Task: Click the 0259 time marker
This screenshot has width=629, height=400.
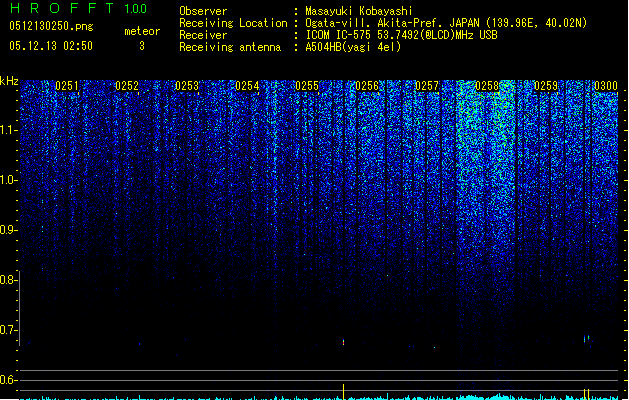Action: pos(546,86)
